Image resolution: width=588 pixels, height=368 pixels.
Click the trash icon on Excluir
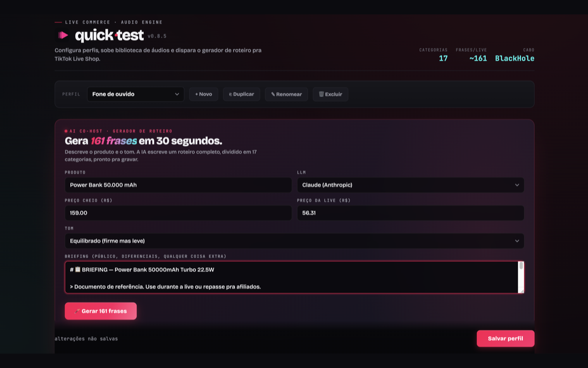coord(322,94)
